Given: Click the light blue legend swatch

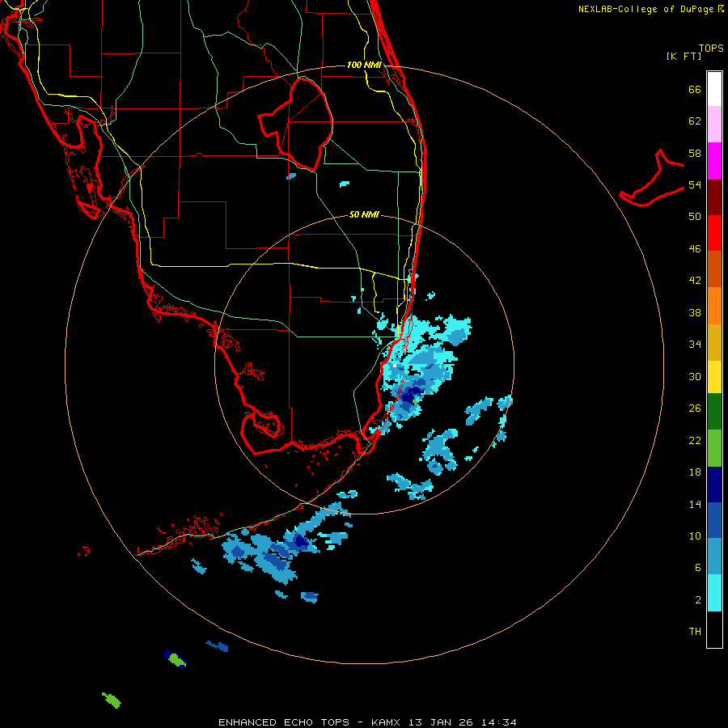Looking at the screenshot, I should pos(714,557).
